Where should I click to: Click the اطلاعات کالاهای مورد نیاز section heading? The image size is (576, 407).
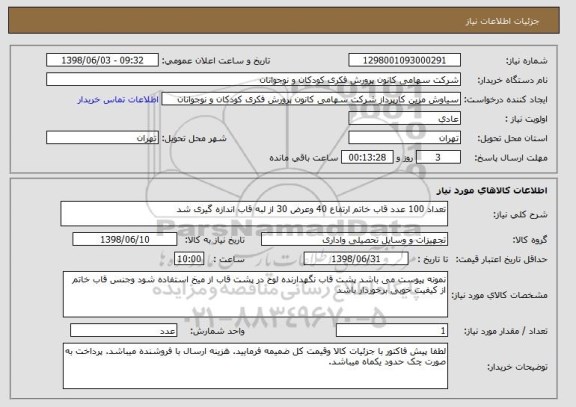pos(492,190)
